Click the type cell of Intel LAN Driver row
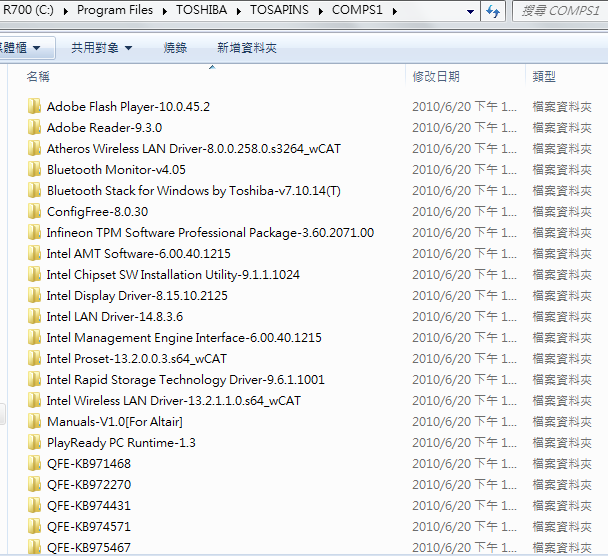 [x=562, y=317]
